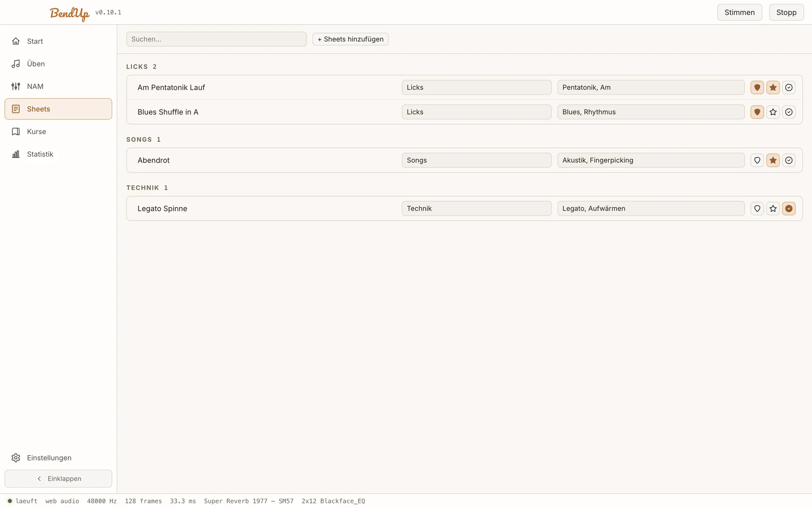Viewport: 812px width, 508px height.
Task: Edit the Songs category field for Abendrot
Action: click(477, 160)
